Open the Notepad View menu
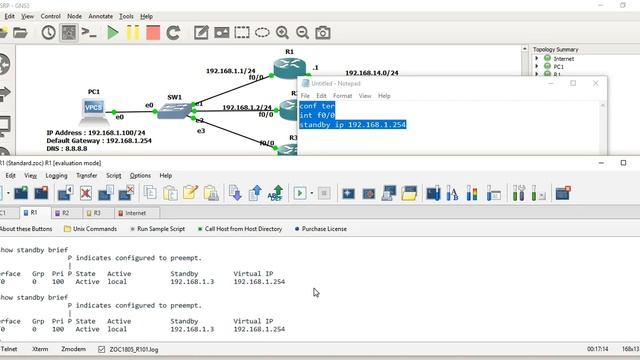Image resolution: width=640 pixels, height=360 pixels. click(365, 96)
